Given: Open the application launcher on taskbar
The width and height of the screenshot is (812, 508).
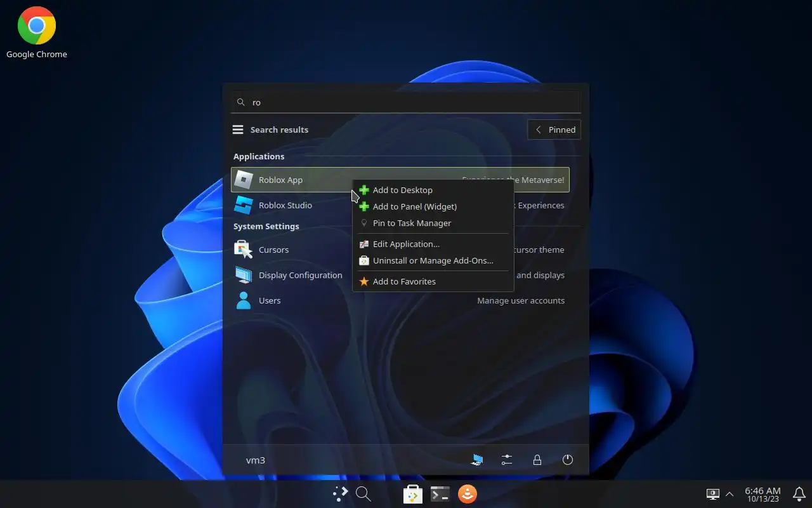Looking at the screenshot, I should (341, 494).
